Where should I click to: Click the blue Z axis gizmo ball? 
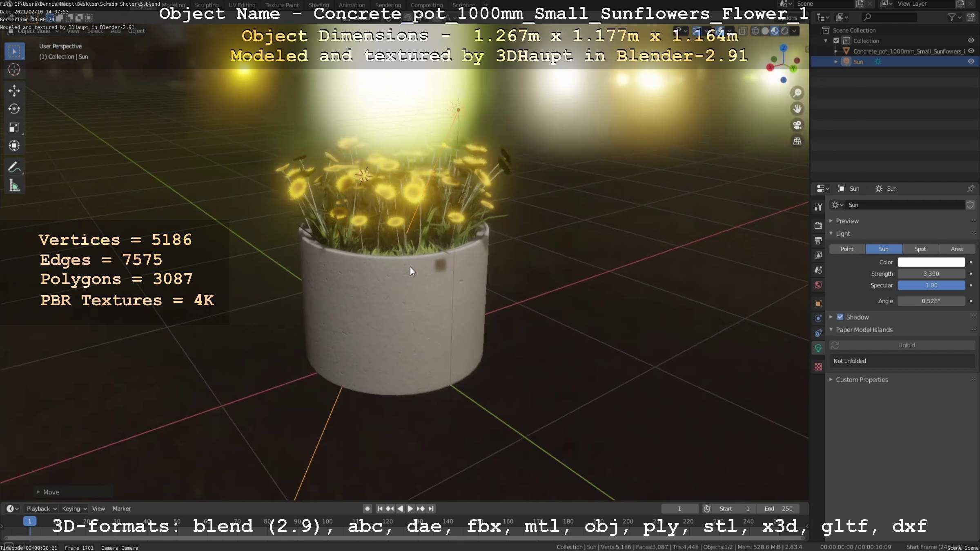pyautogui.click(x=784, y=48)
